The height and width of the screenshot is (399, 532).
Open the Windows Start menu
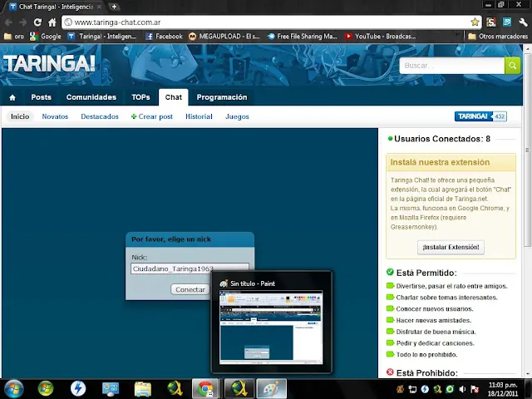click(13, 389)
